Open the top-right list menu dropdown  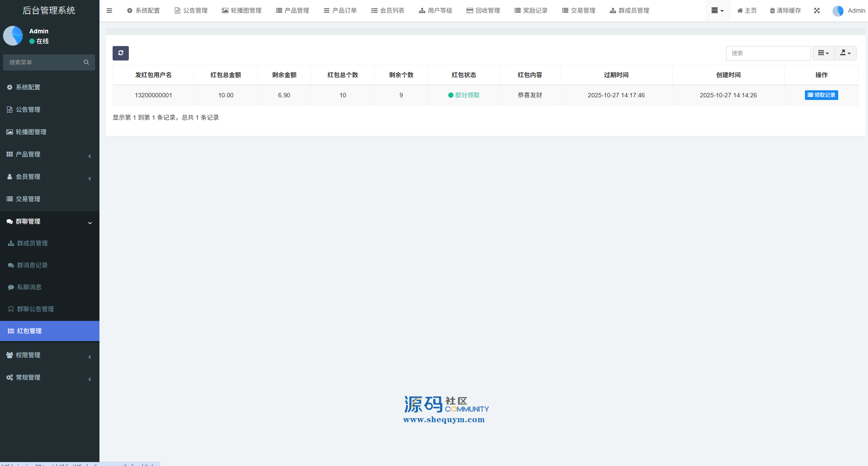tap(717, 11)
